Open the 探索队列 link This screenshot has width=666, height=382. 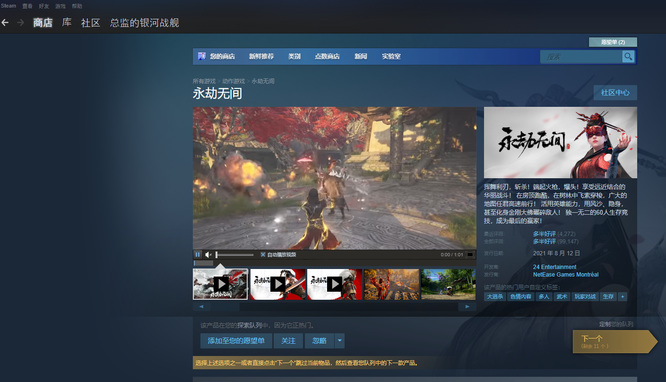click(x=250, y=325)
